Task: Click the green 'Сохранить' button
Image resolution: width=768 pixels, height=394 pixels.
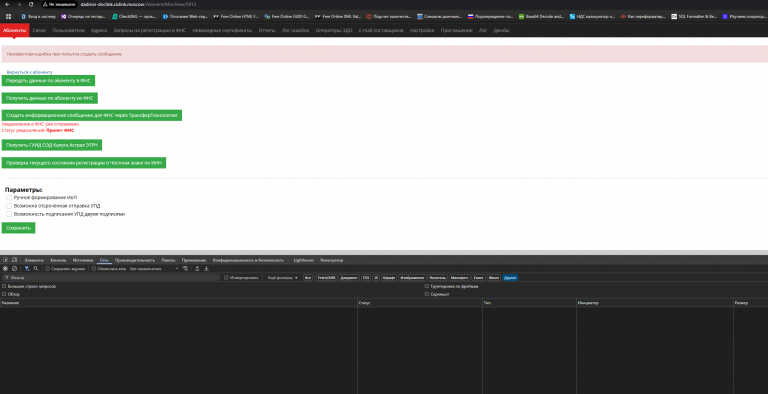Action: [x=18, y=228]
